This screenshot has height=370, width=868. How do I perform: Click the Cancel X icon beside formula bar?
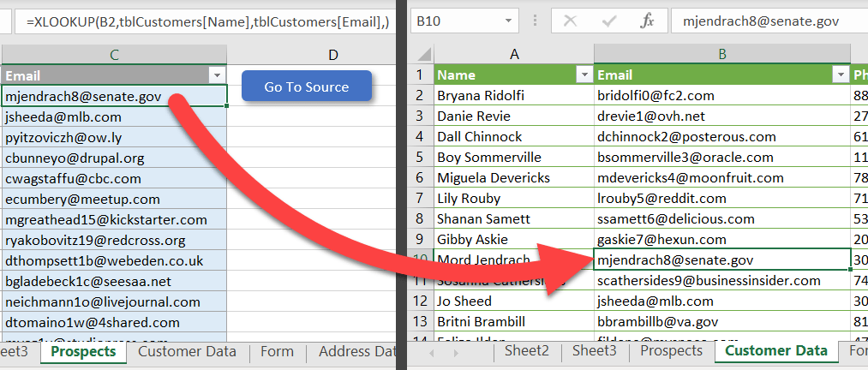tap(571, 21)
